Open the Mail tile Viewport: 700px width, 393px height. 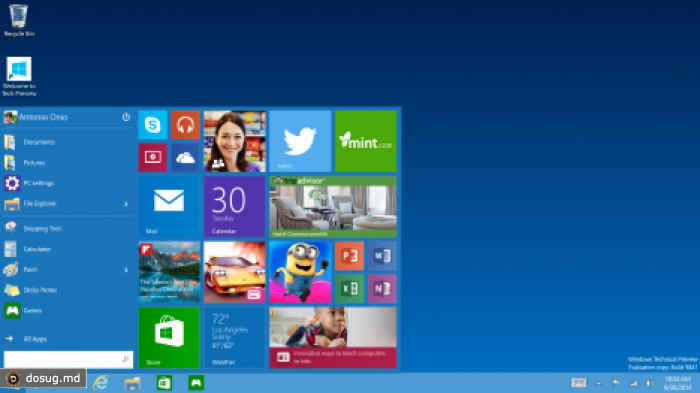pyautogui.click(x=169, y=207)
